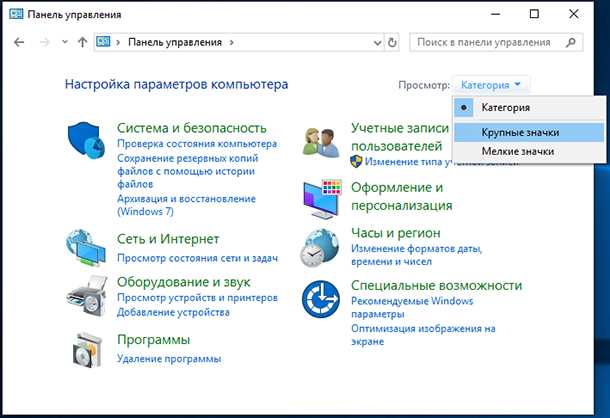Click Удаление программы link
The image size is (610, 418).
(x=169, y=358)
